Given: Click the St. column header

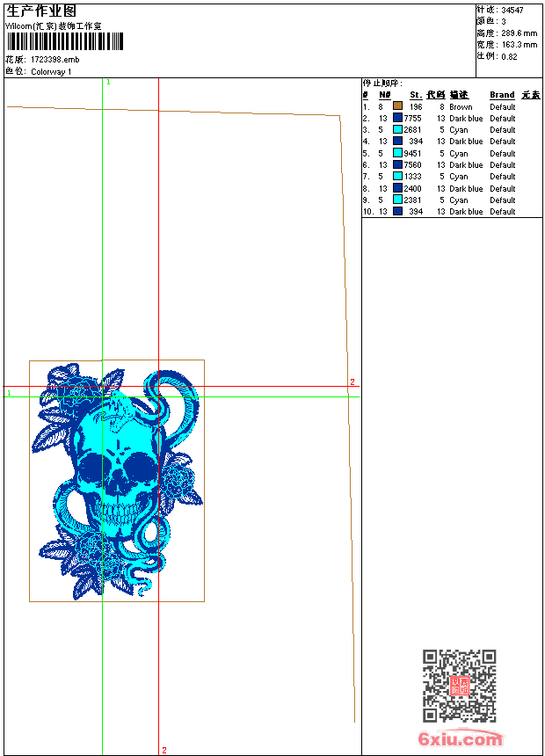Looking at the screenshot, I should click(416, 95).
